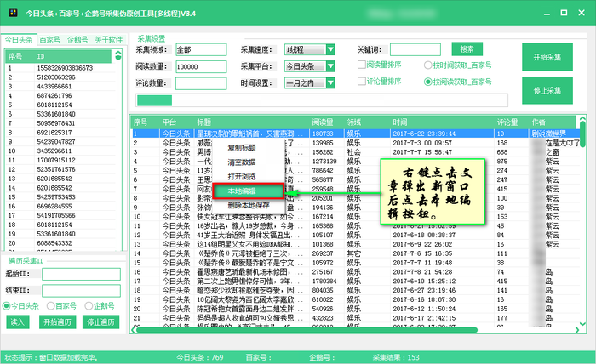596x364 pixels.
Task: Select the 百家号 radio under 遍历采集ID
Action: click(50, 306)
